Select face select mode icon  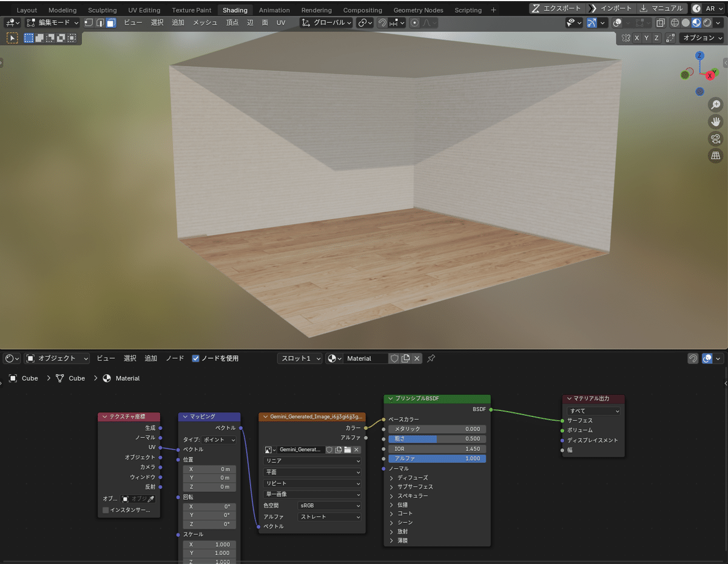tap(111, 22)
